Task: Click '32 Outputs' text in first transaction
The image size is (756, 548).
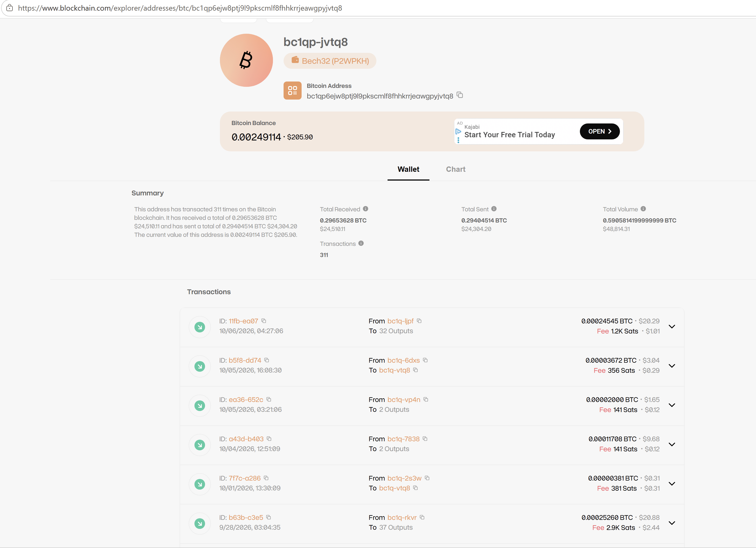Action: 396,331
